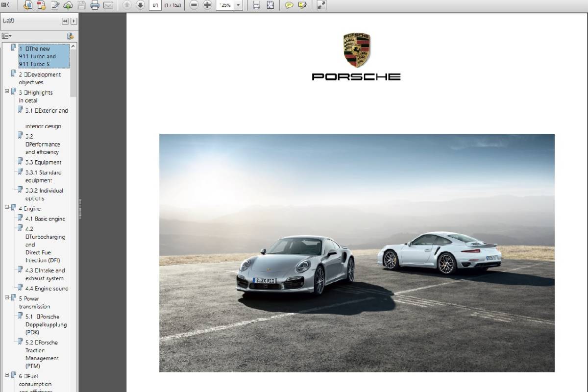
Task: Click the page number input field
Action: click(155, 5)
